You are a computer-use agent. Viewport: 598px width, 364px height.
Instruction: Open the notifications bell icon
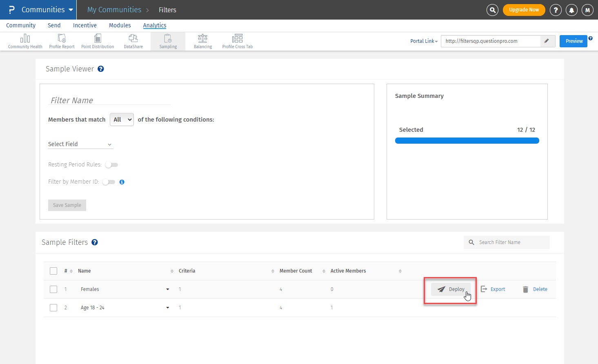pos(571,10)
